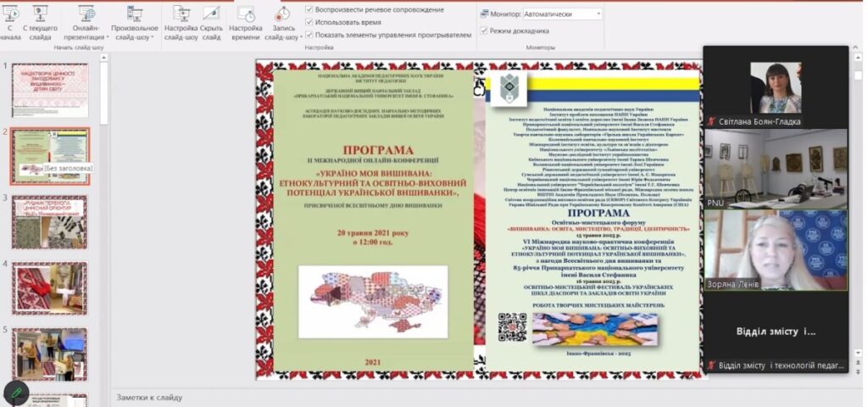Select Зоряна Ленів's video tile
Viewport: 868px width, 407px height.
point(775,251)
